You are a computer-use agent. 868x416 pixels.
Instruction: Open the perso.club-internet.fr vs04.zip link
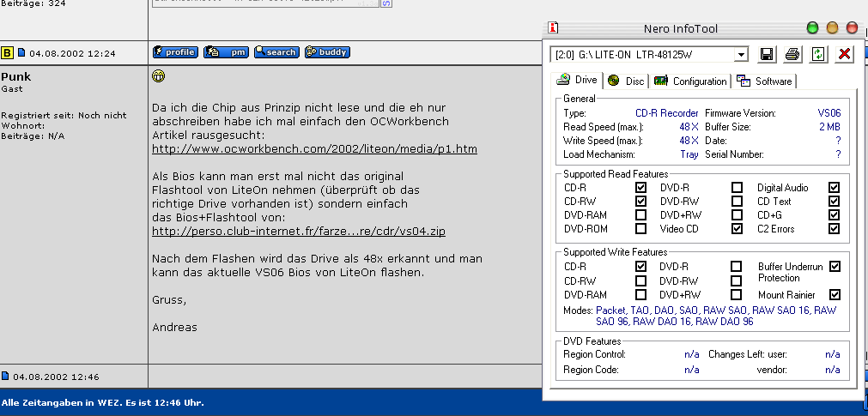[299, 232]
